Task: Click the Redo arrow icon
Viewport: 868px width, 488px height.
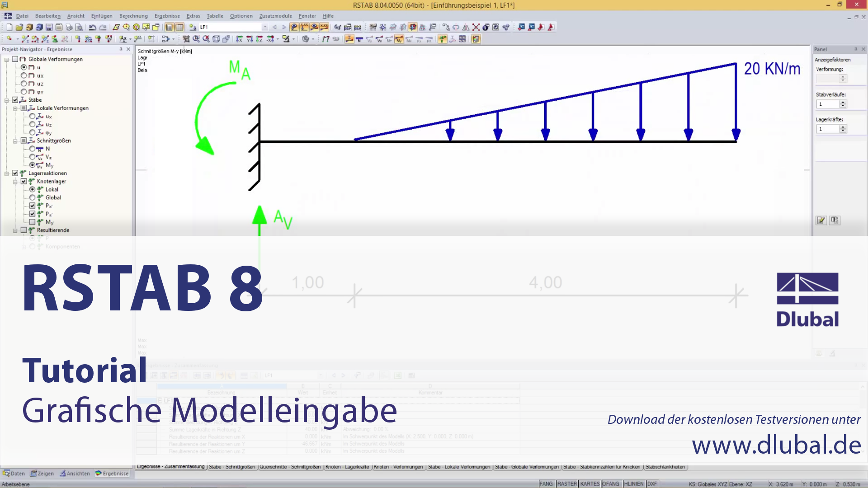Action: [103, 27]
